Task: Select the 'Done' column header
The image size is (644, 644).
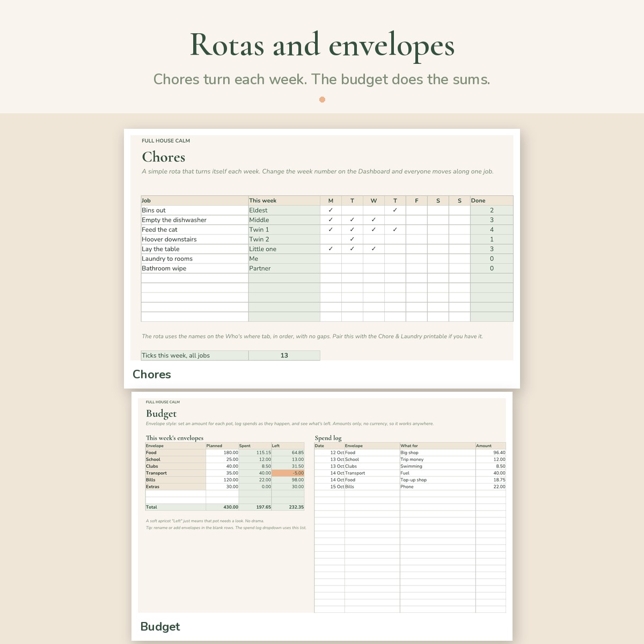Action: (x=492, y=201)
